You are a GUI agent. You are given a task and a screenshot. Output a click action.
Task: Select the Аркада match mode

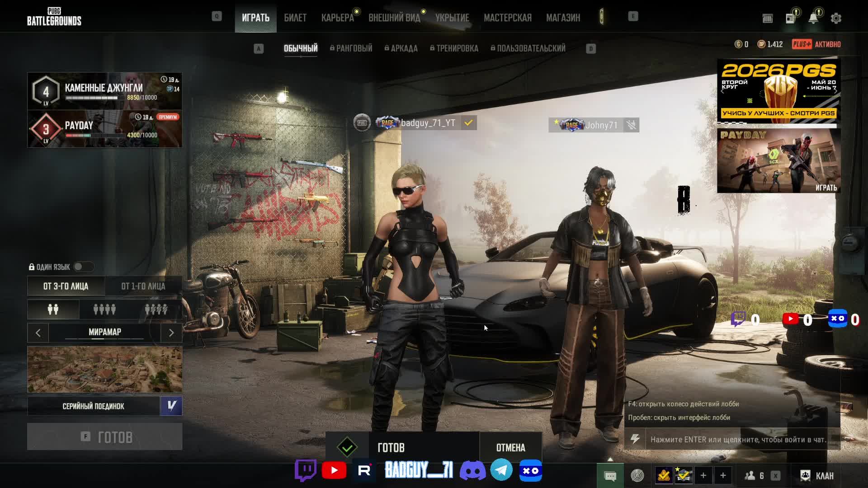click(x=401, y=48)
